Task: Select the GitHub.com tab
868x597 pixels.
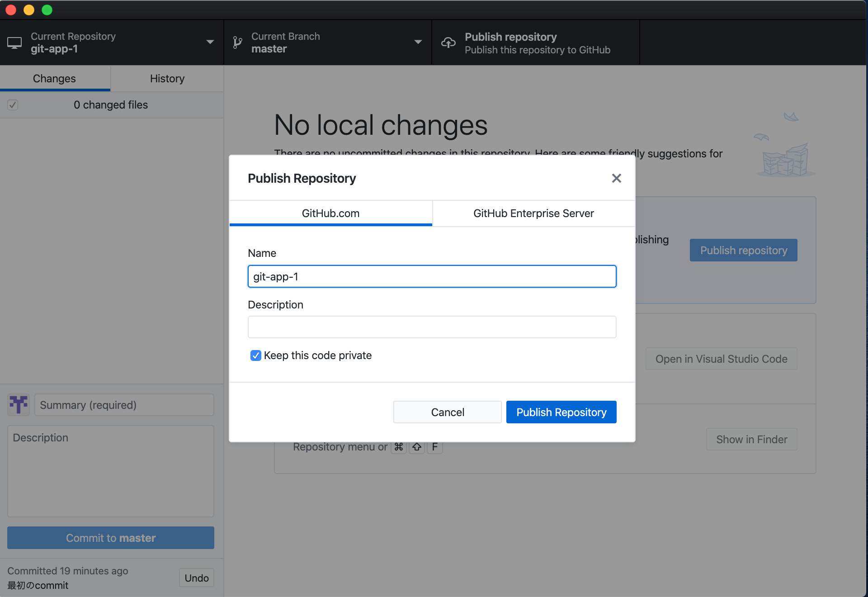Action: (x=330, y=213)
